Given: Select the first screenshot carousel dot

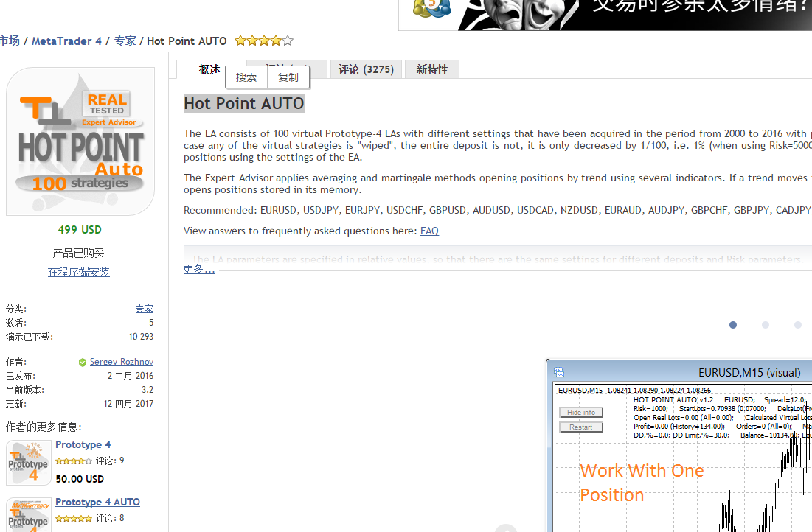Looking at the screenshot, I should point(733,325).
